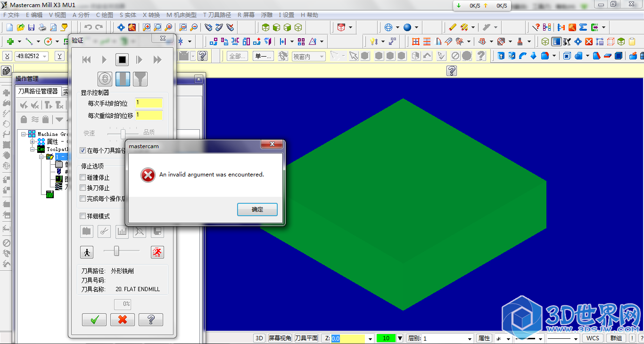644x344 pixels.
Task: Click the yellow pencil icon
Action: click(x=453, y=27)
